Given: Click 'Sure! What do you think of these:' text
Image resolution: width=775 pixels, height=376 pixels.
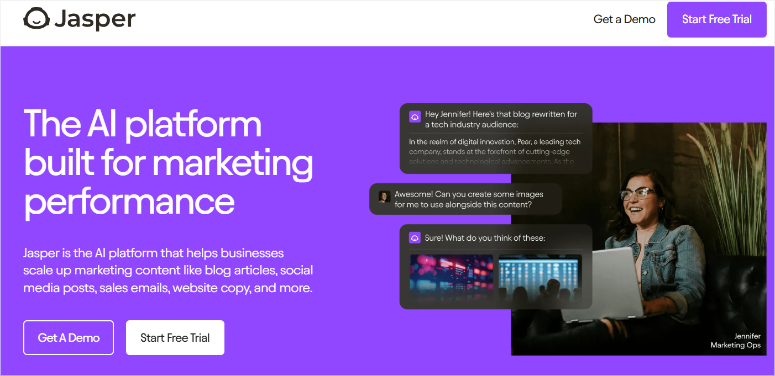Looking at the screenshot, I should [x=484, y=238].
